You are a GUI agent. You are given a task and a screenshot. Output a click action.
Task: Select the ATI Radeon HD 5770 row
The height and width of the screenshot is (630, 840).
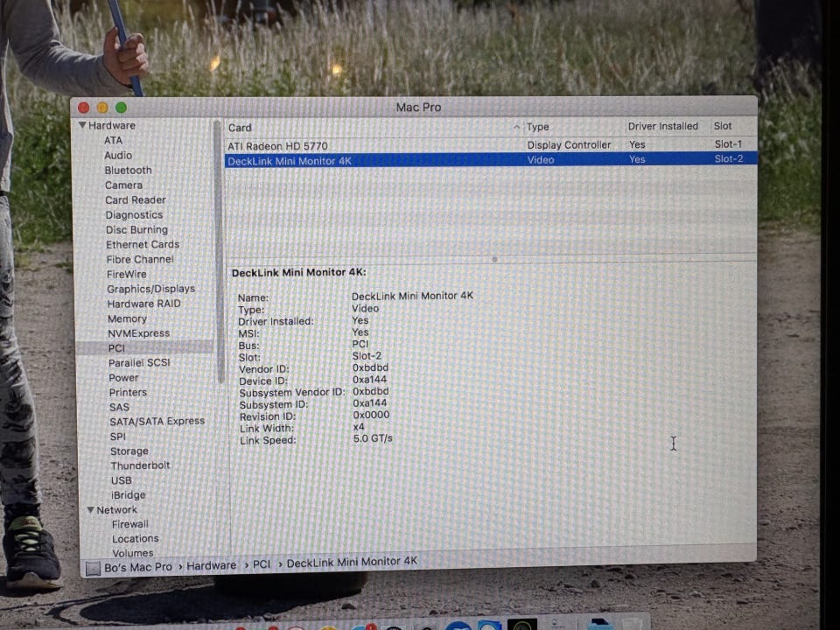pyautogui.click(x=491, y=145)
